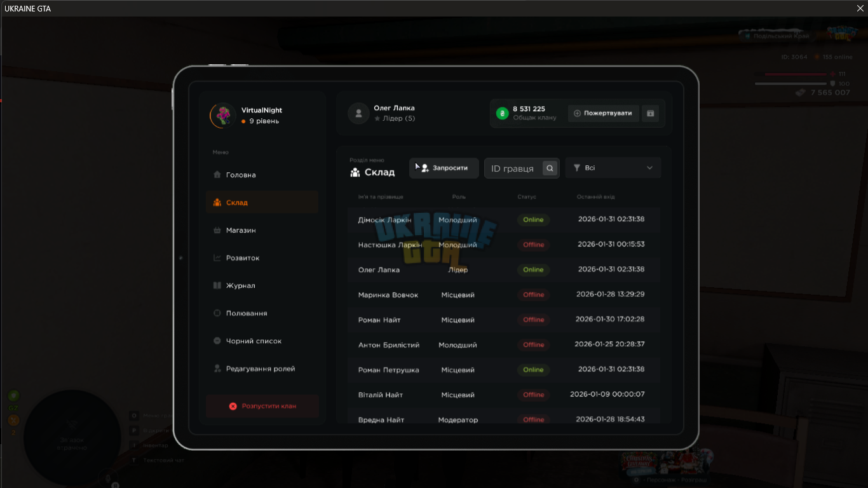
Task: Focus the ID гравця search field
Action: point(513,168)
